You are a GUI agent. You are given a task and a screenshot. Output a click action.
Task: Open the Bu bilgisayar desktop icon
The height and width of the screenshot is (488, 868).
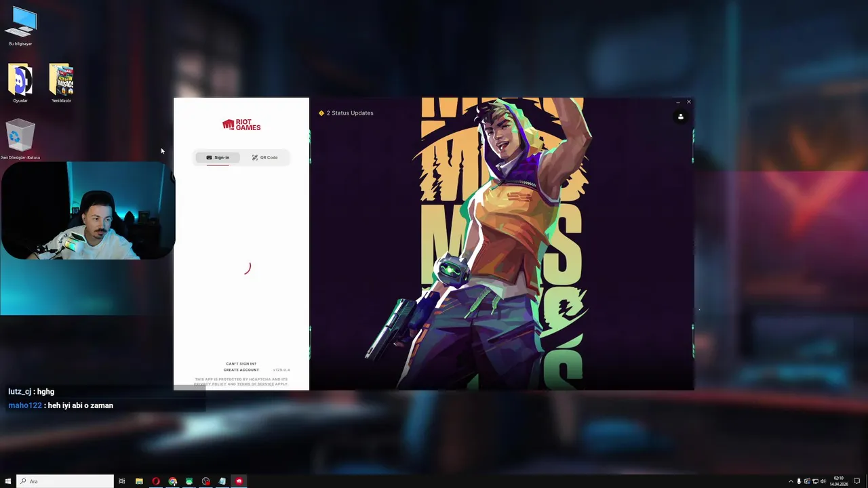(20, 27)
